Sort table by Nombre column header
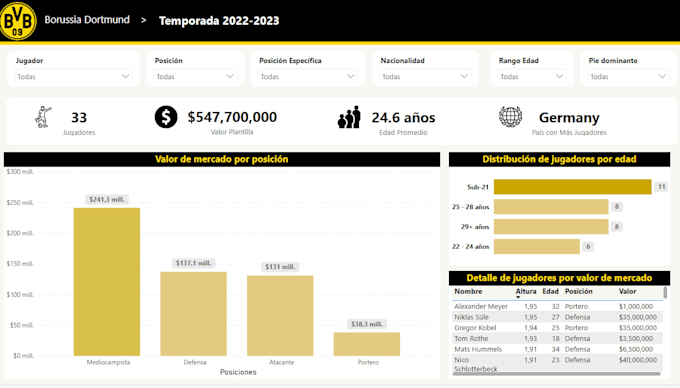The height and width of the screenshot is (388, 680). point(468,291)
